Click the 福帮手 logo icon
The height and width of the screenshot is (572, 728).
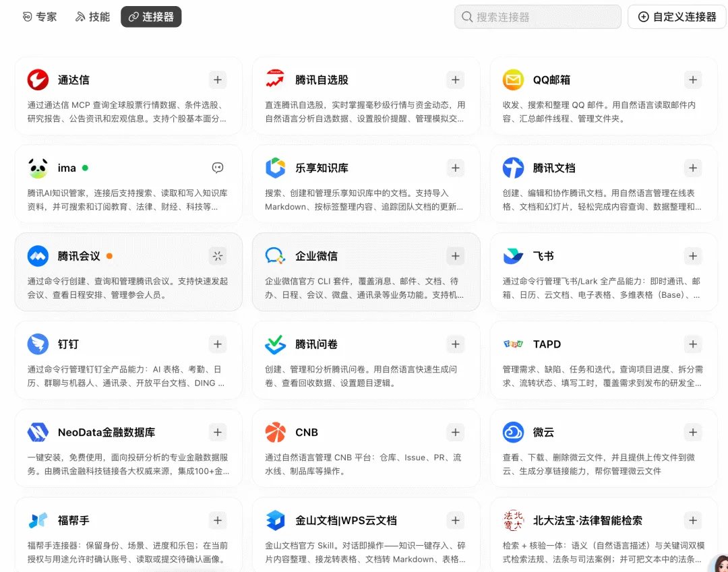pos(38,521)
